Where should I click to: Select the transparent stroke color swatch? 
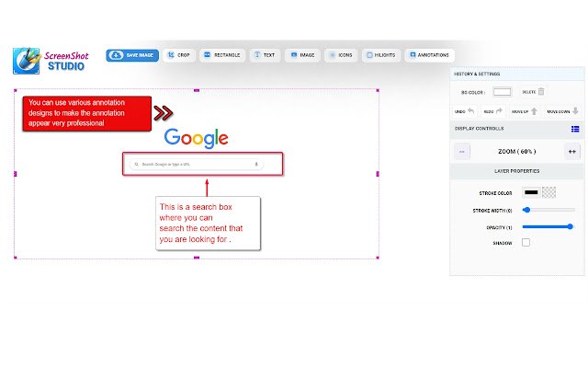coord(548,192)
